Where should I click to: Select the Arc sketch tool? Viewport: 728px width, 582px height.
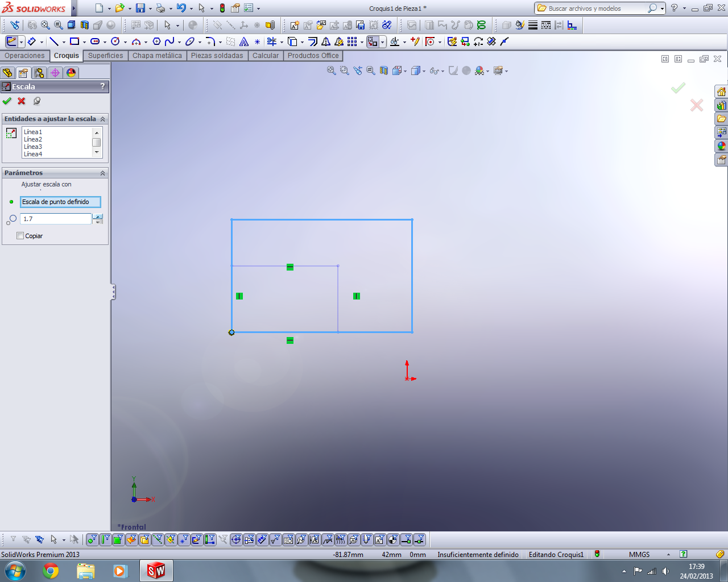tap(136, 41)
